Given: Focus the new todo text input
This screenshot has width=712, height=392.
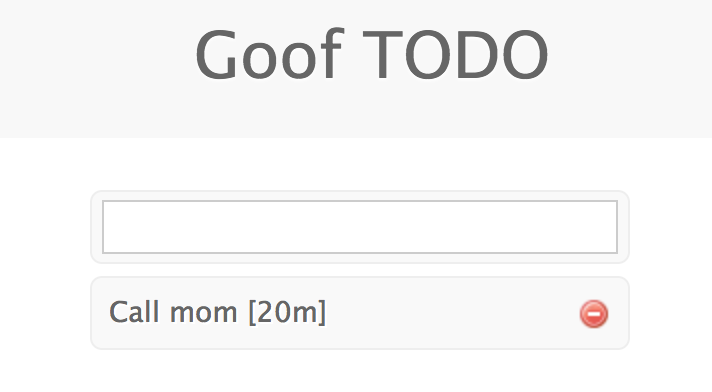Looking at the screenshot, I should [360, 227].
